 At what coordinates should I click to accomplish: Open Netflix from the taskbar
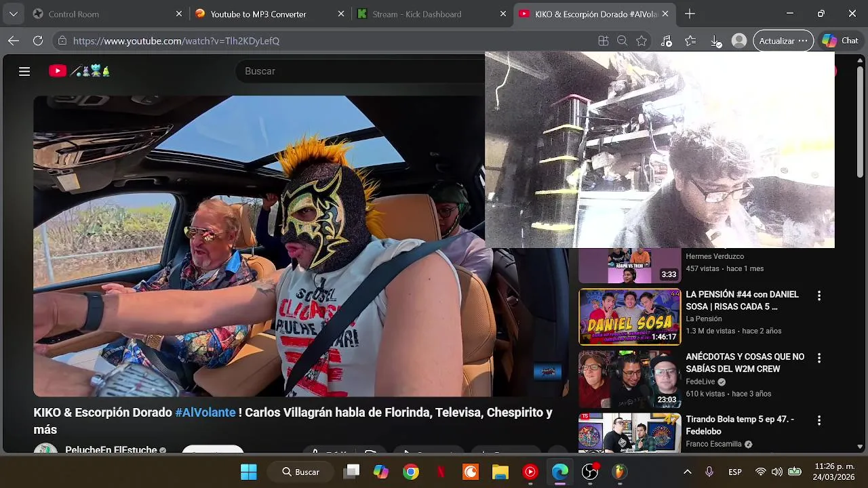pos(441,472)
